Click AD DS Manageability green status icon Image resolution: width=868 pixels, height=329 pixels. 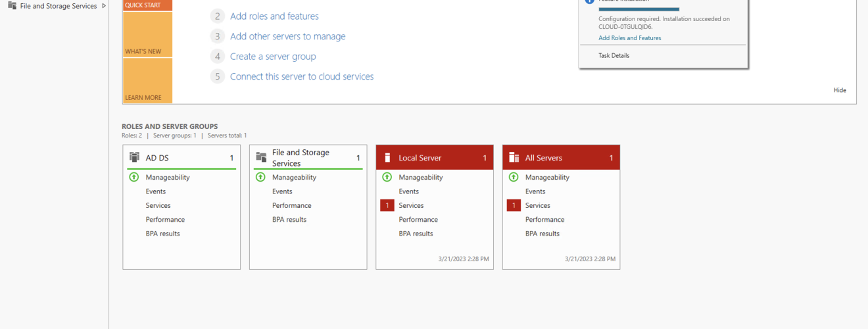click(134, 177)
